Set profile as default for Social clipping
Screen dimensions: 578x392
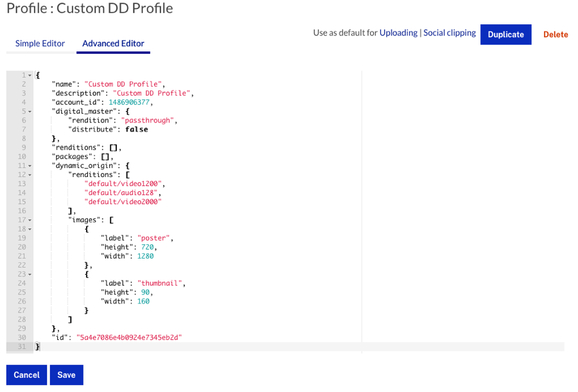click(x=450, y=33)
